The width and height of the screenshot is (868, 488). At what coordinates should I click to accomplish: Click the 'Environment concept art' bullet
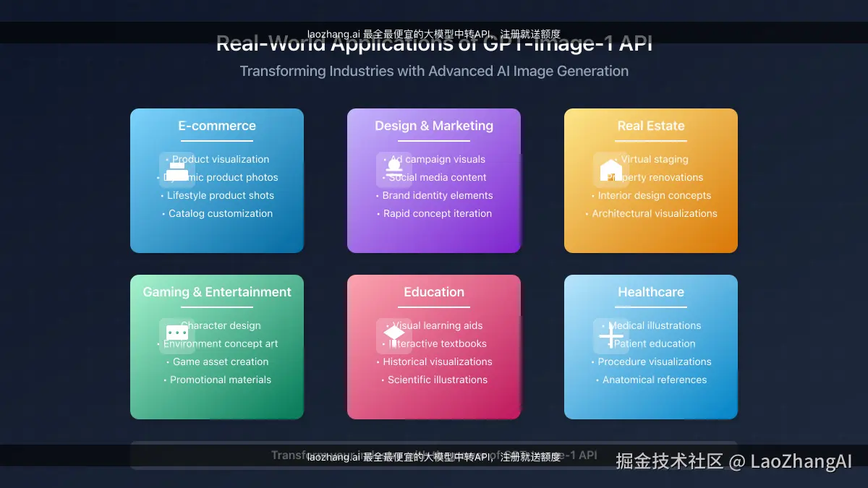click(217, 343)
